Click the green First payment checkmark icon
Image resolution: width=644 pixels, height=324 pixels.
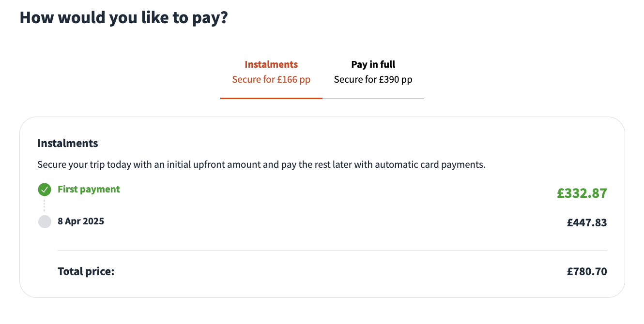(45, 190)
